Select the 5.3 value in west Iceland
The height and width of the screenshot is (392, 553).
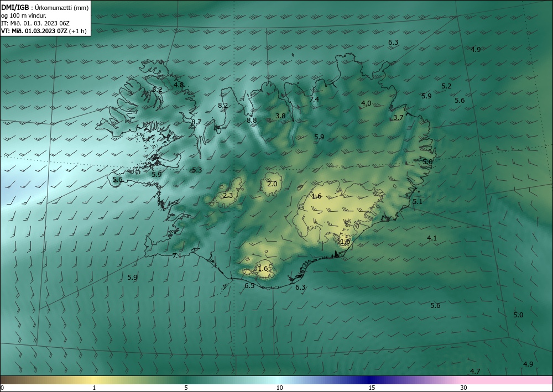coord(197,170)
